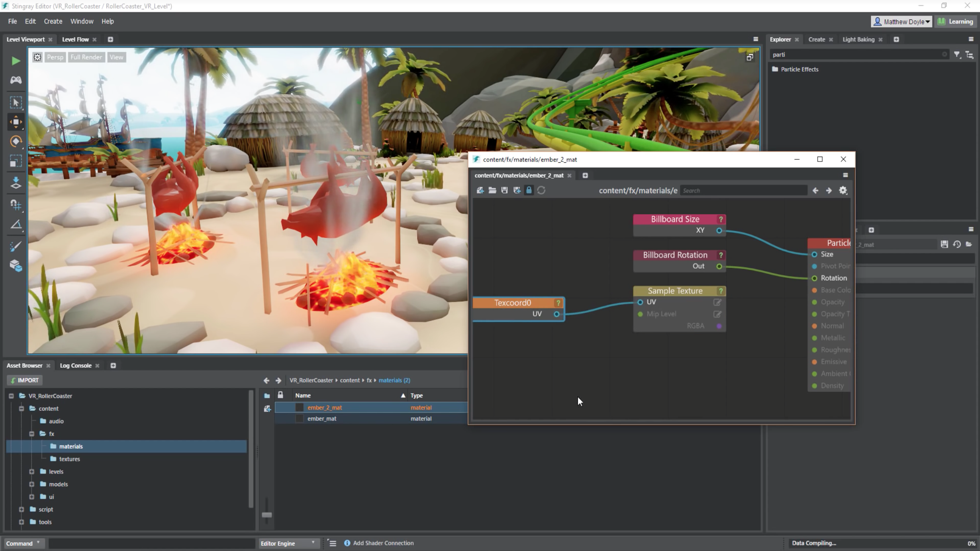Viewport: 980px width, 551px height.
Task: Switch to the Level Flow tab
Action: (75, 39)
